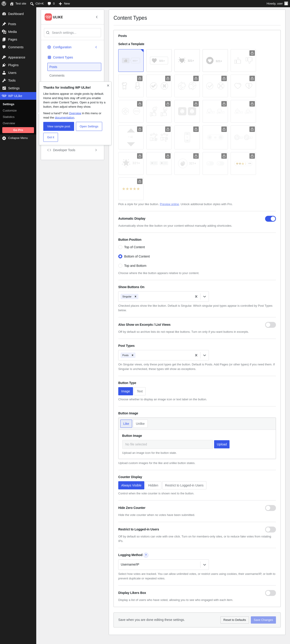Close the Thanks for installing popup
This screenshot has height=644, width=290.
pos(108,85)
